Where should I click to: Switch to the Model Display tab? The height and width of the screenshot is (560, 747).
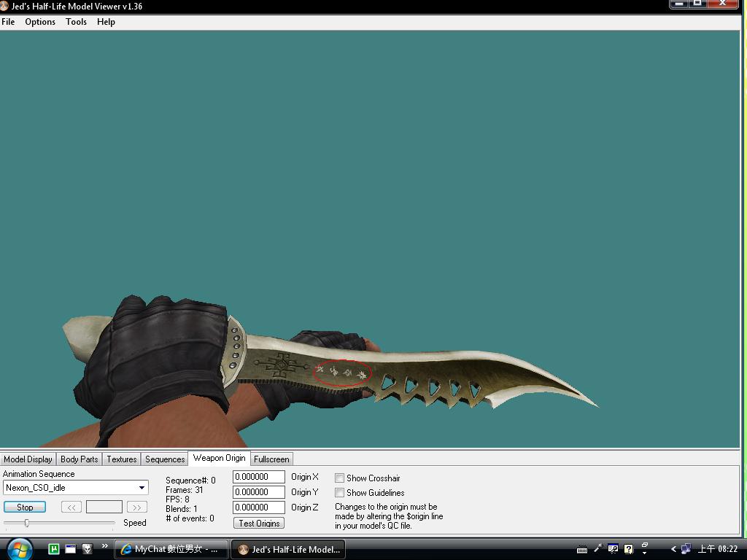coord(28,459)
